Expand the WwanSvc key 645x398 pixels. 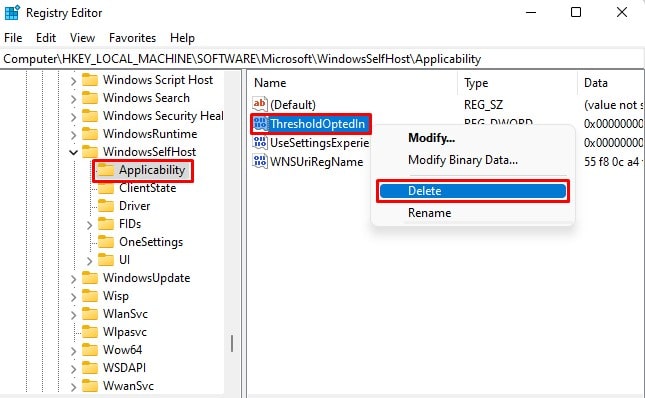[x=73, y=387]
